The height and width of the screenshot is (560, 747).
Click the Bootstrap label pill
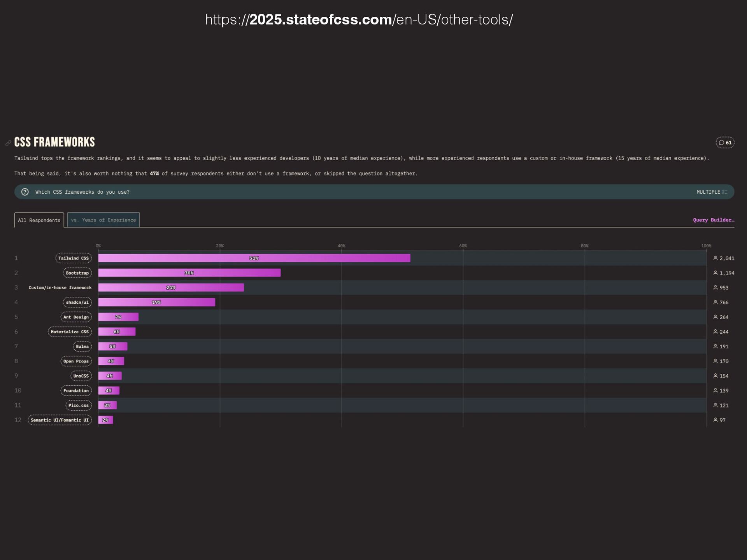click(77, 273)
